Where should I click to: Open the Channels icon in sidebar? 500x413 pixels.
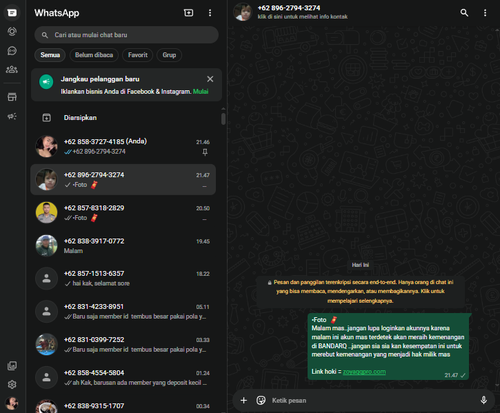tap(12, 51)
